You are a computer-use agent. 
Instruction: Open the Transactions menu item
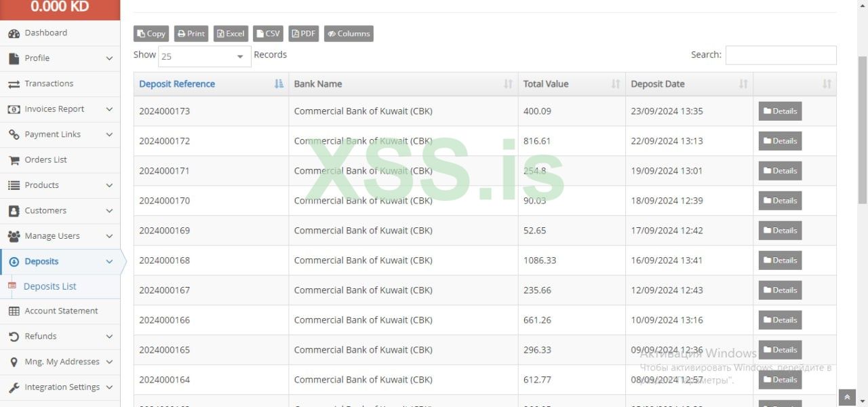pos(60,84)
